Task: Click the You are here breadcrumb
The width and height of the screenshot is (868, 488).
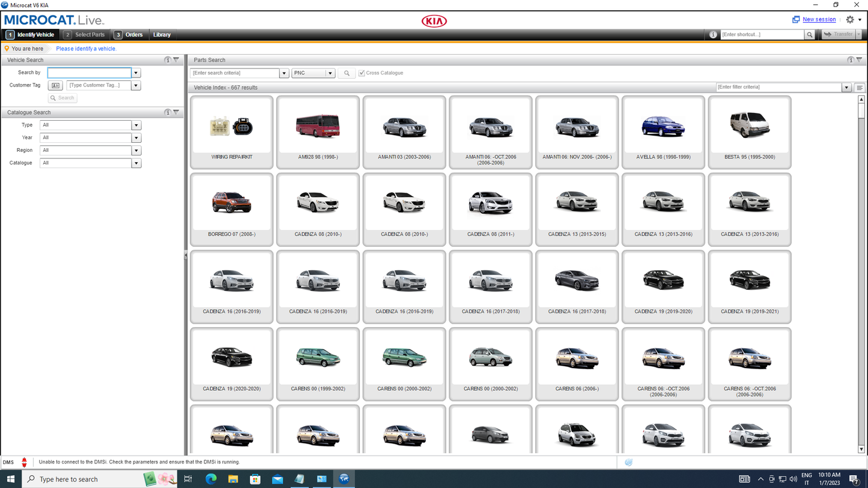Action: pyautogui.click(x=27, y=49)
